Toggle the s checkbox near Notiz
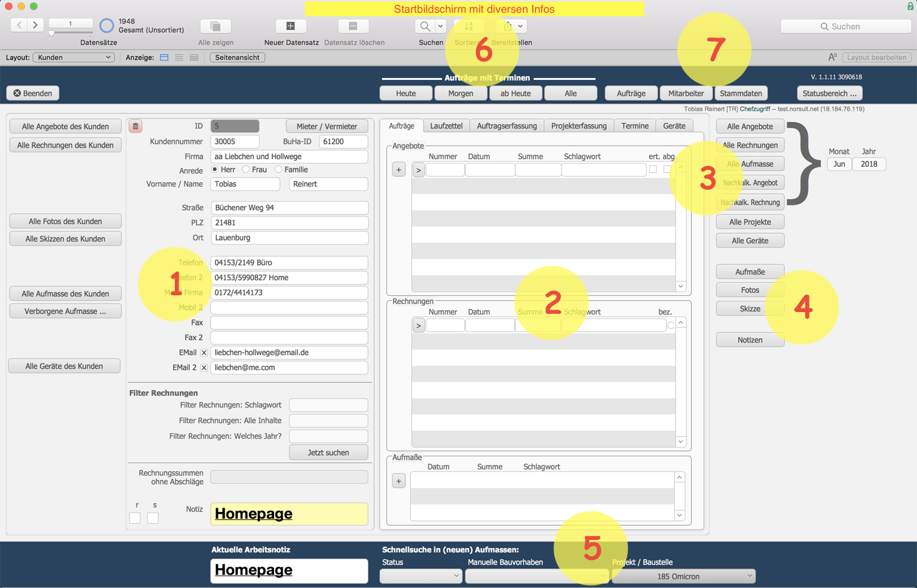The image size is (917, 588). [153, 518]
